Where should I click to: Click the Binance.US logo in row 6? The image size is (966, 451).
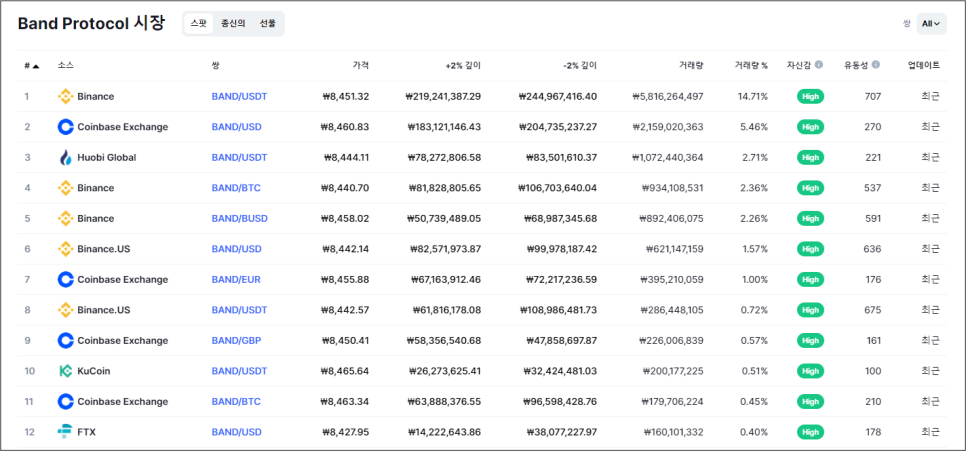pyautogui.click(x=65, y=249)
